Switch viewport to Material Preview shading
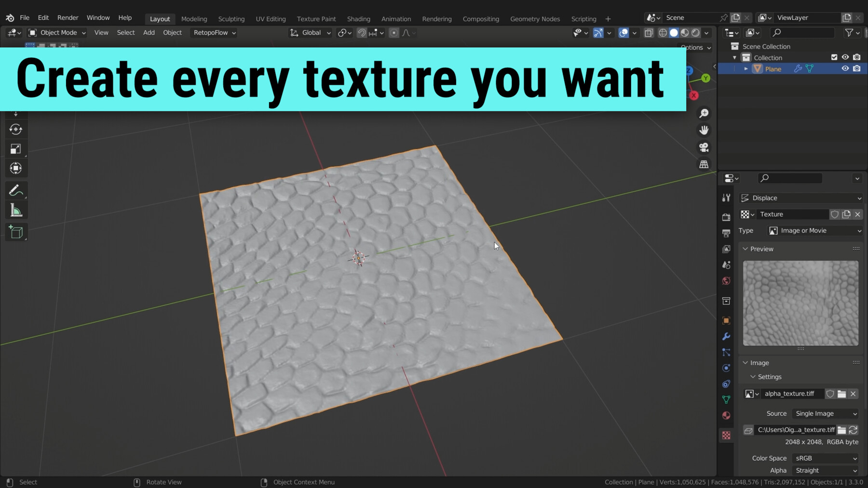The image size is (868, 488). pyautogui.click(x=685, y=33)
